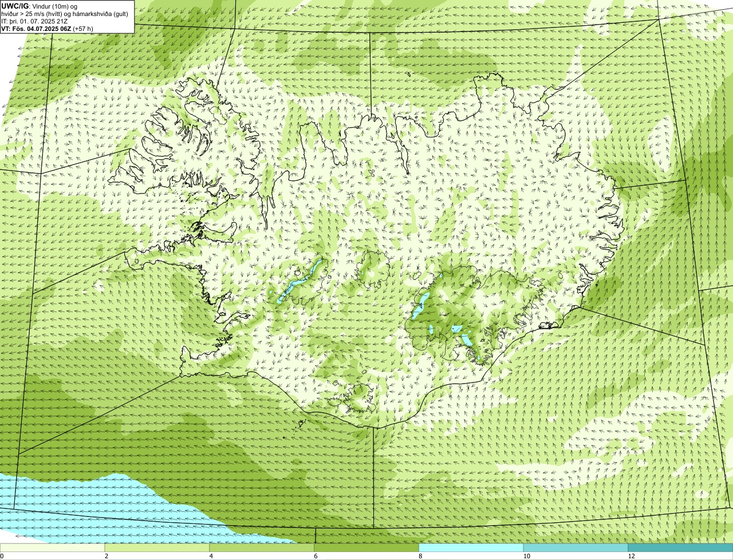
Task: Click the '2' tick label on color scale
Action: pyautogui.click(x=107, y=556)
